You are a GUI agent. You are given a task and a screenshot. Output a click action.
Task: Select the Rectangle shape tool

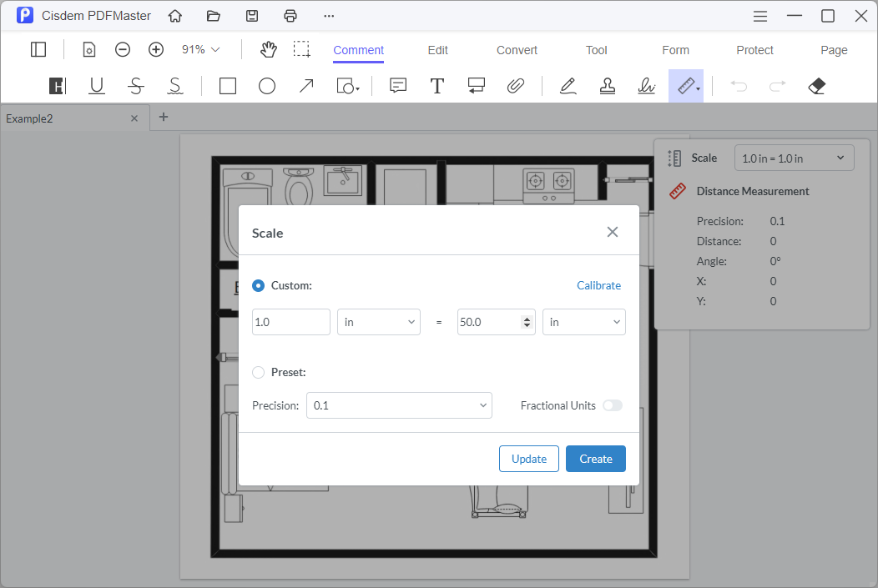pyautogui.click(x=228, y=86)
